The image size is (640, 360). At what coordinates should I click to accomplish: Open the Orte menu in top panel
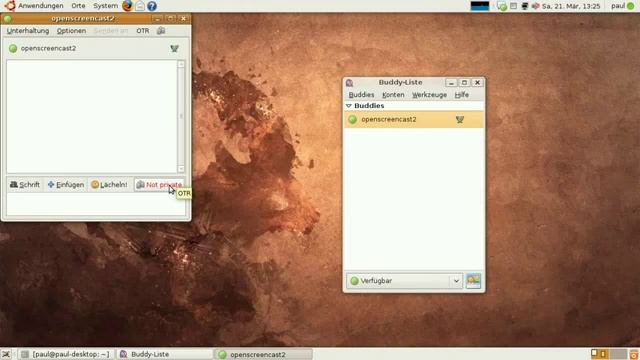pyautogui.click(x=78, y=6)
